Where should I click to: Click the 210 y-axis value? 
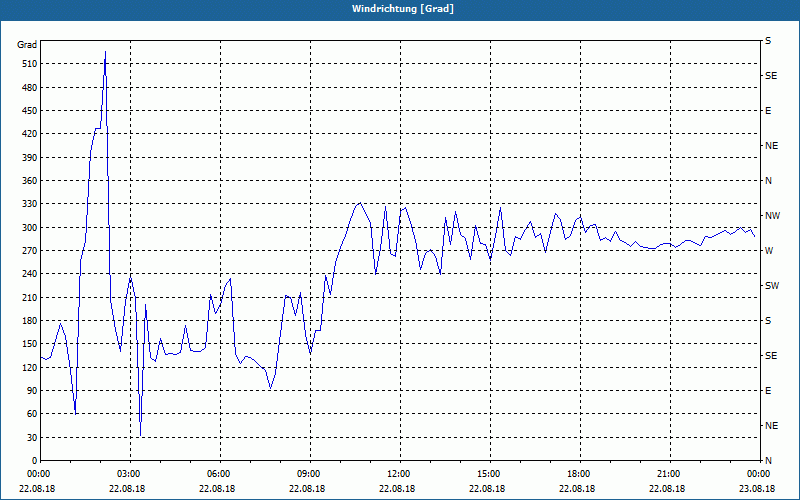(x=30, y=297)
